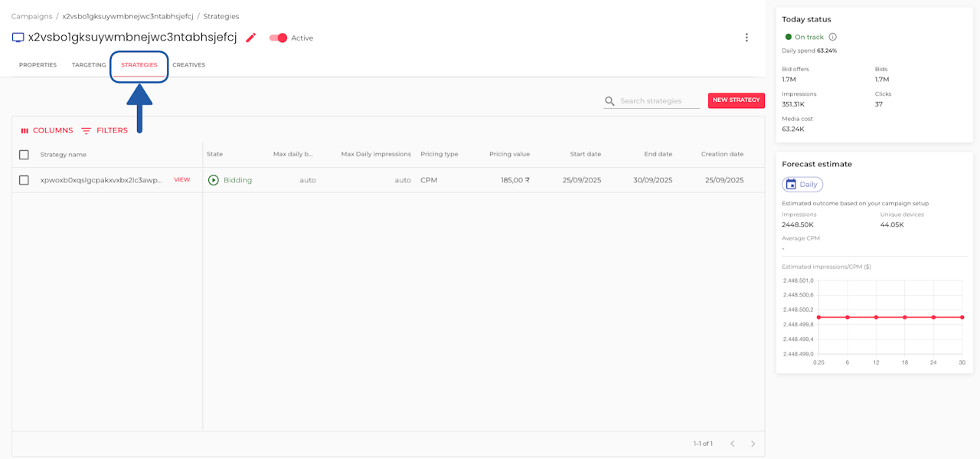This screenshot has width=980, height=459.
Task: Open the Filters panel
Action: click(x=104, y=130)
